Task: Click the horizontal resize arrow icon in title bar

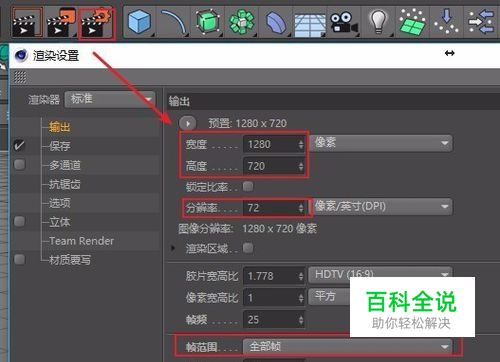Action: [450, 53]
